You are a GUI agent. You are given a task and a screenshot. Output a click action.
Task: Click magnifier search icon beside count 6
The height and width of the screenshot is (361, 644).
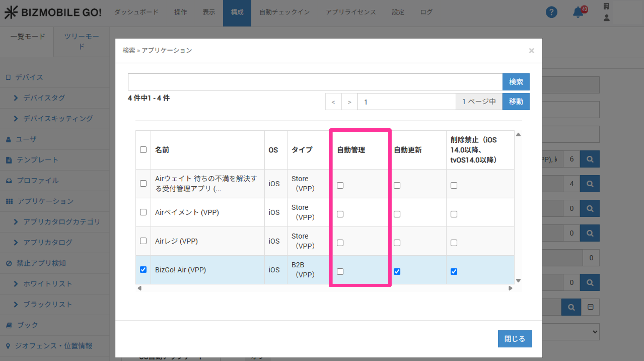(x=590, y=159)
